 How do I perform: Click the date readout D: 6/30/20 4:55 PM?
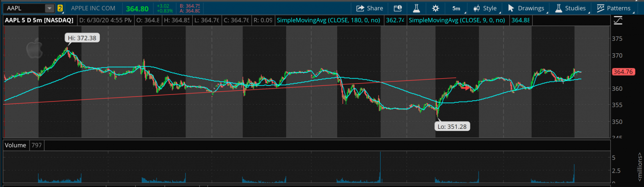(105, 20)
